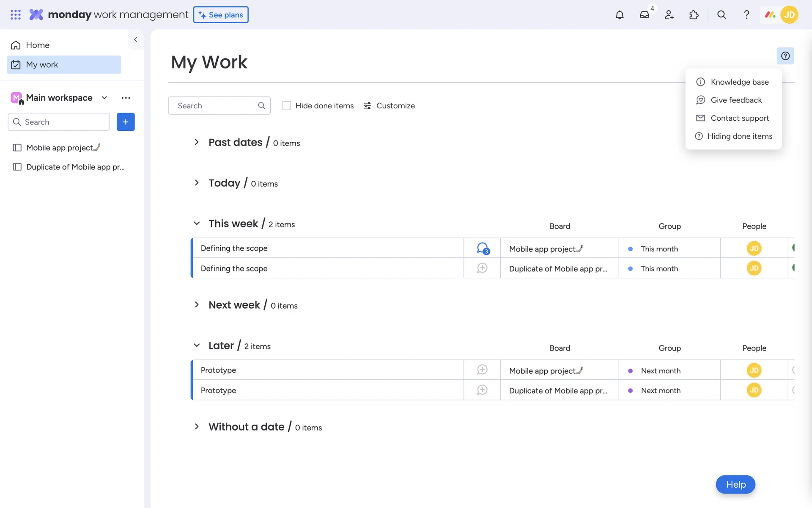Expand the Without a date section

point(197,427)
